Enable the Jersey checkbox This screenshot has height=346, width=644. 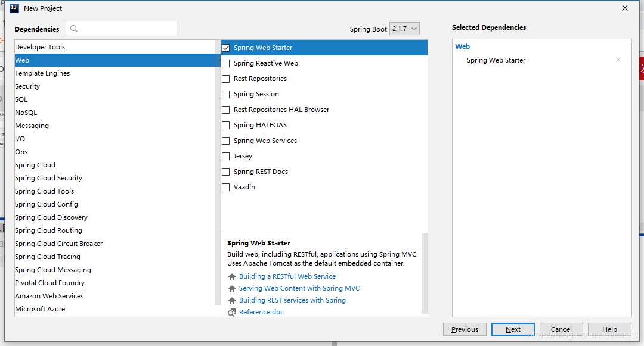(226, 156)
